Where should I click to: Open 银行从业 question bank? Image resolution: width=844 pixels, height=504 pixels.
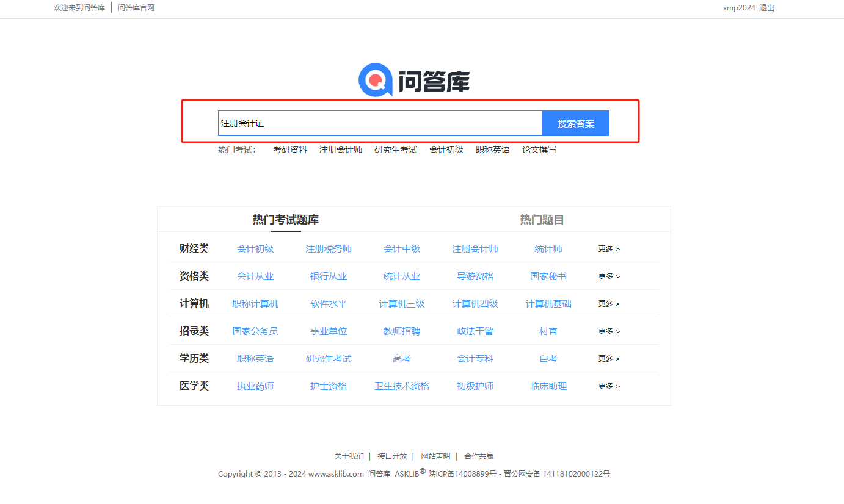(x=329, y=276)
